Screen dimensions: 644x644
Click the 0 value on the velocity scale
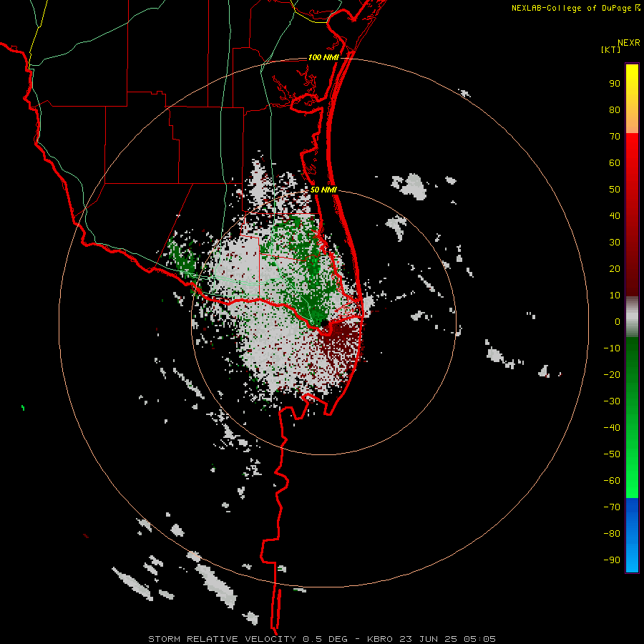tap(618, 322)
